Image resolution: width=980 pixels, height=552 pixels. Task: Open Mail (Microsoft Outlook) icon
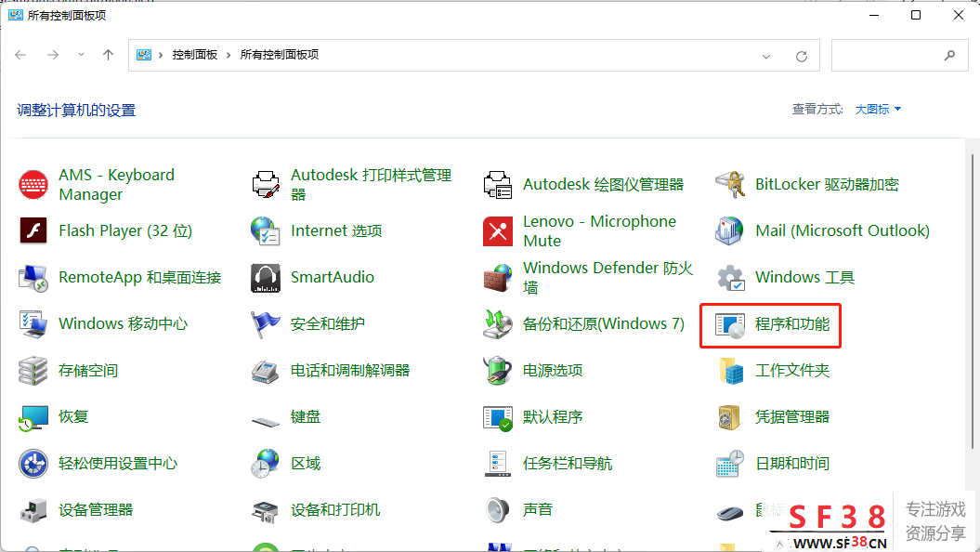pos(729,231)
